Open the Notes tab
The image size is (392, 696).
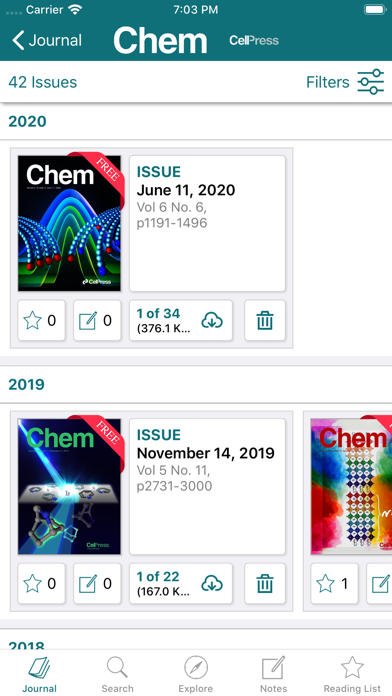pos(273,675)
